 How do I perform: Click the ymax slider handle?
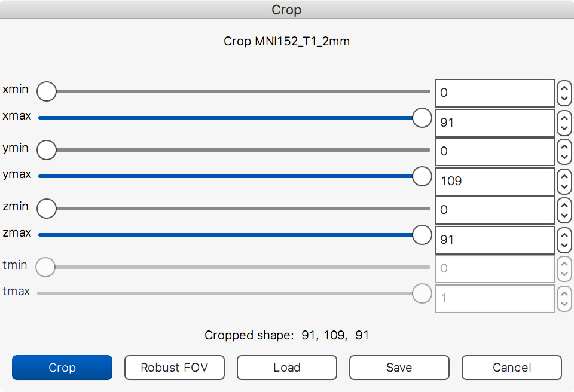[422, 176]
